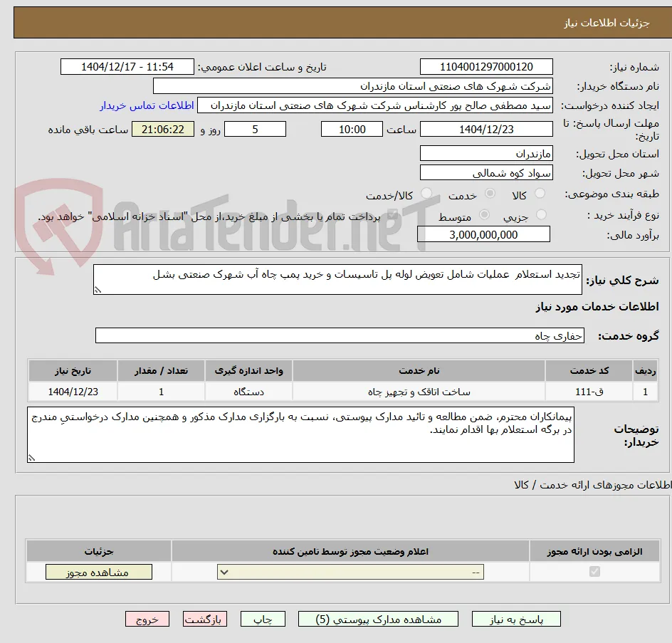Click the گروه خدمت field حفاری چاه
The width and height of the screenshot is (672, 643).
click(340, 335)
